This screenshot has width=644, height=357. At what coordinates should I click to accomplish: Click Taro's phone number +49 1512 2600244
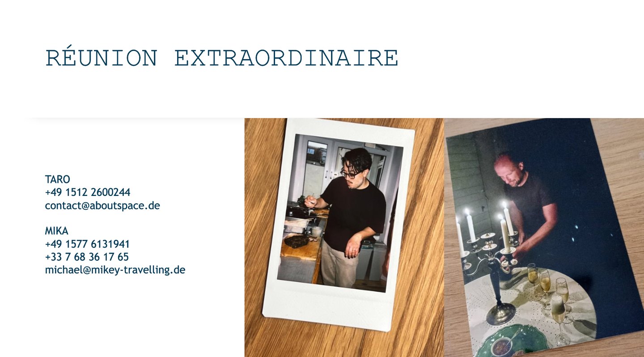[x=88, y=192]
